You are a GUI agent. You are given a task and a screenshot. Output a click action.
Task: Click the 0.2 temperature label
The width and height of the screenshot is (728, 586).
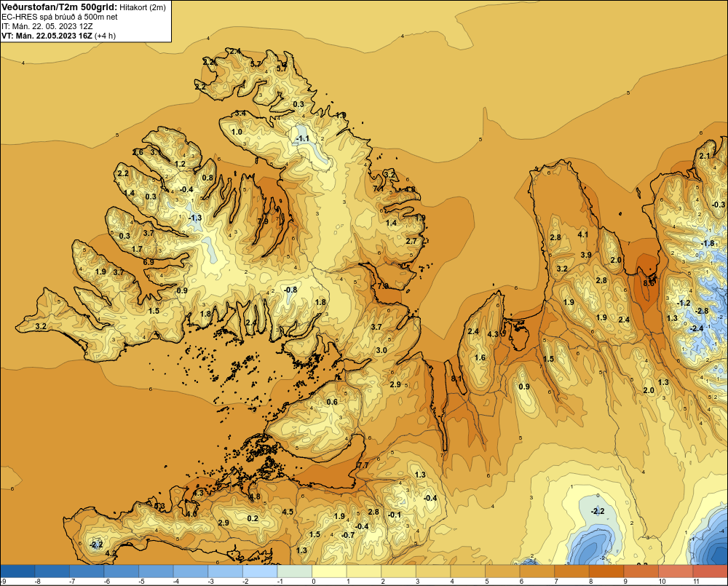click(x=253, y=518)
